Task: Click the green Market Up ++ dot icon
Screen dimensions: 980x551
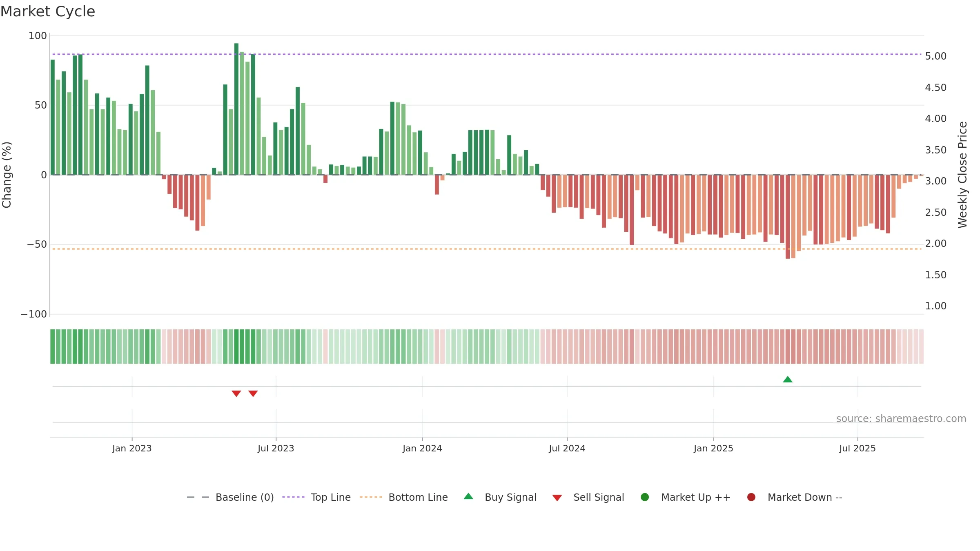Action: click(x=645, y=497)
